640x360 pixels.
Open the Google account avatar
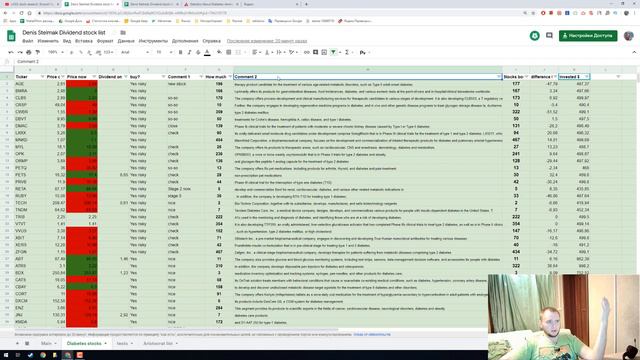(629, 36)
